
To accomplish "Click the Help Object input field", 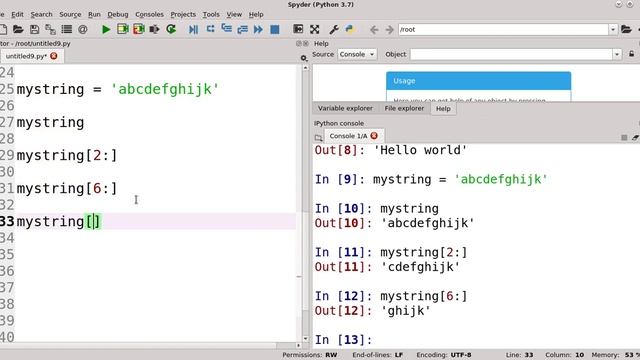I will coord(512,54).
